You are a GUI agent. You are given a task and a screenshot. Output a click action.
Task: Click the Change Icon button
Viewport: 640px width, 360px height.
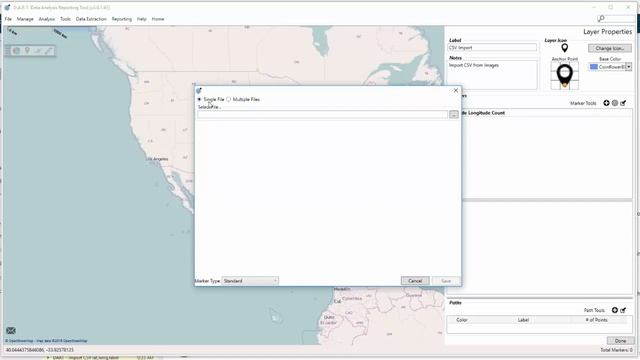click(x=609, y=48)
